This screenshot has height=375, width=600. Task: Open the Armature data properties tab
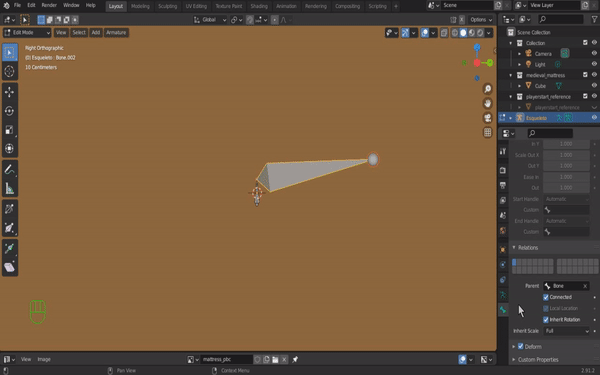click(x=503, y=295)
